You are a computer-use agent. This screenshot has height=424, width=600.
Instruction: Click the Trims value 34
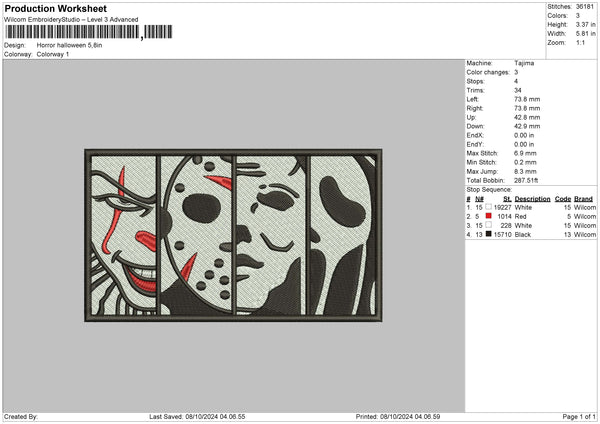tap(518, 90)
